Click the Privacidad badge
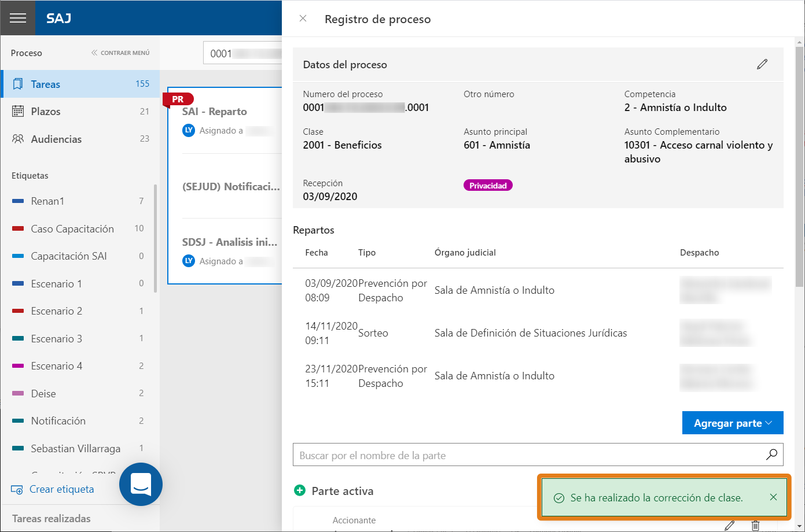Viewport: 805px width, 532px height. tap(488, 186)
